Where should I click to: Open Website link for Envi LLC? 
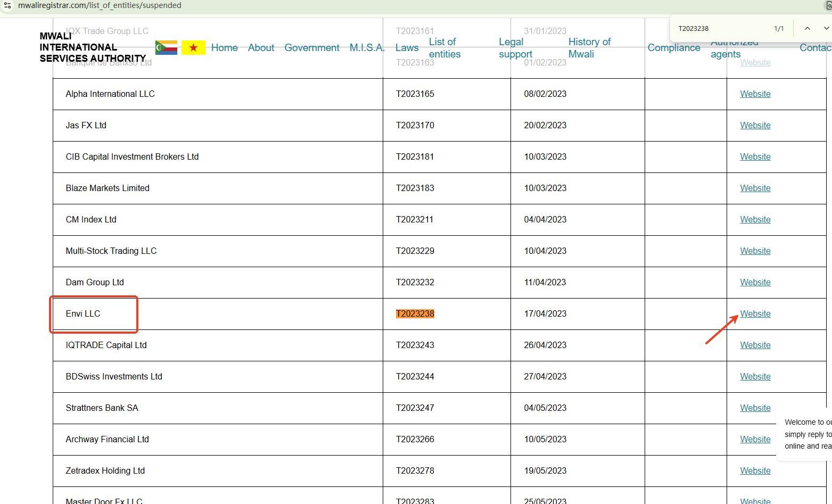pos(755,313)
